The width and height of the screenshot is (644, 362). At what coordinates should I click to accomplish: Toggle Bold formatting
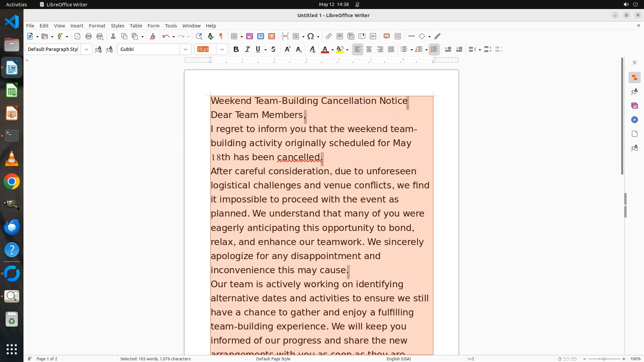(x=236, y=49)
